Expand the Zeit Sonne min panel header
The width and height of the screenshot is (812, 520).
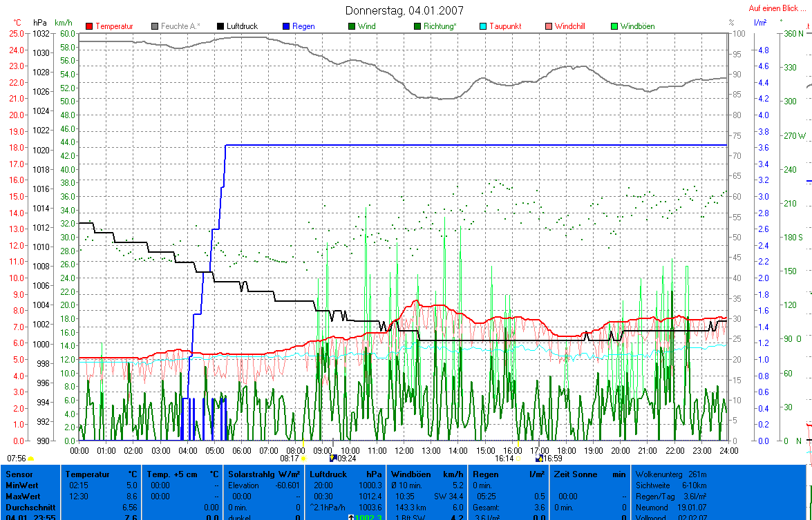coord(589,474)
